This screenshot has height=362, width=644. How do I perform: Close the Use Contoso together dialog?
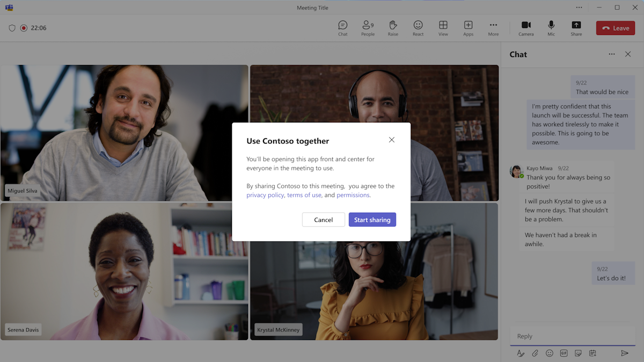click(x=392, y=140)
